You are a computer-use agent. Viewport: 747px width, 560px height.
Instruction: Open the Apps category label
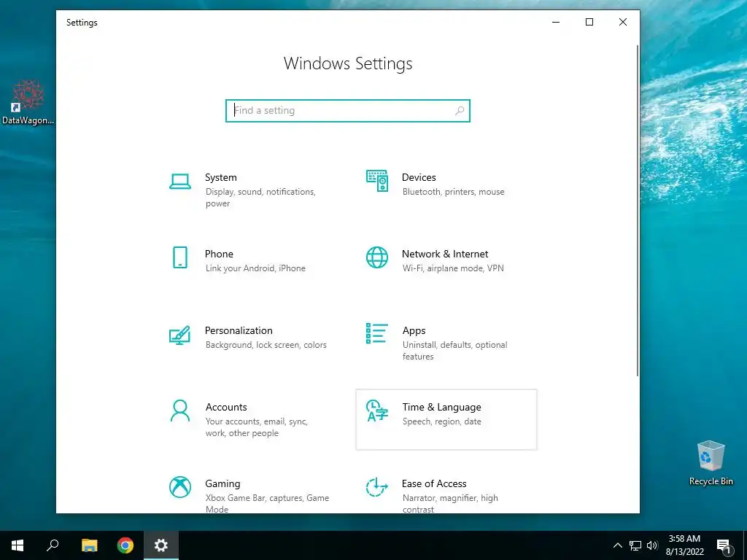pyautogui.click(x=414, y=330)
